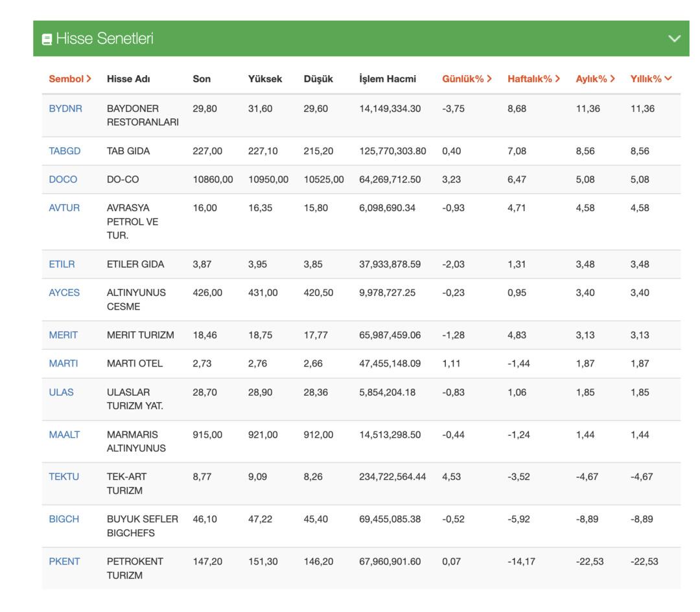Sort by Sembol column header
Image resolution: width=700 pixels, height=612 pixels.
tap(70, 79)
